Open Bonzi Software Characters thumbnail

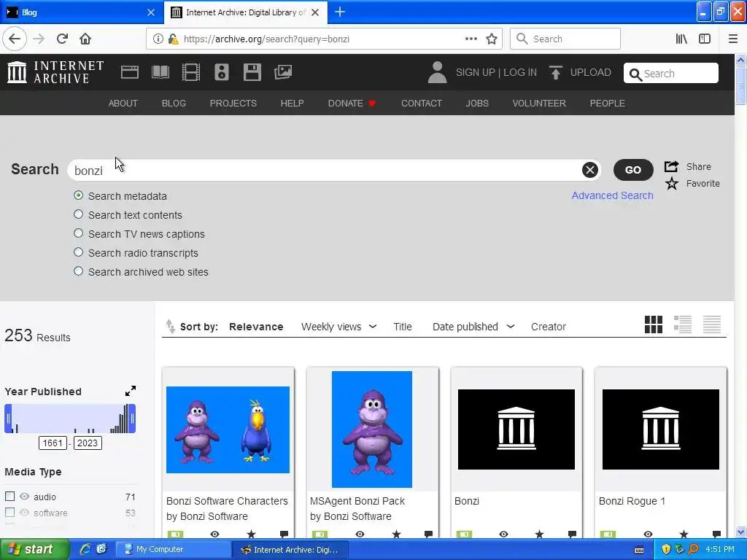(x=228, y=429)
